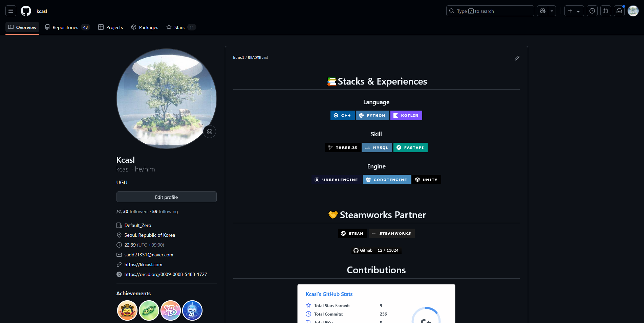Open the notifications inbox
Image resolution: width=644 pixels, height=323 pixels.
[619, 11]
